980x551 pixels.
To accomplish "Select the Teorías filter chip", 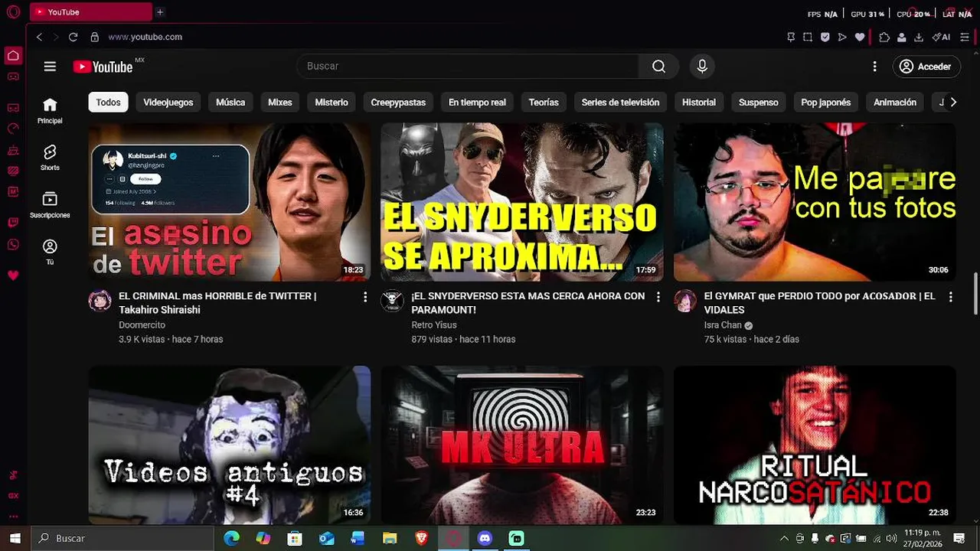I will pyautogui.click(x=544, y=102).
